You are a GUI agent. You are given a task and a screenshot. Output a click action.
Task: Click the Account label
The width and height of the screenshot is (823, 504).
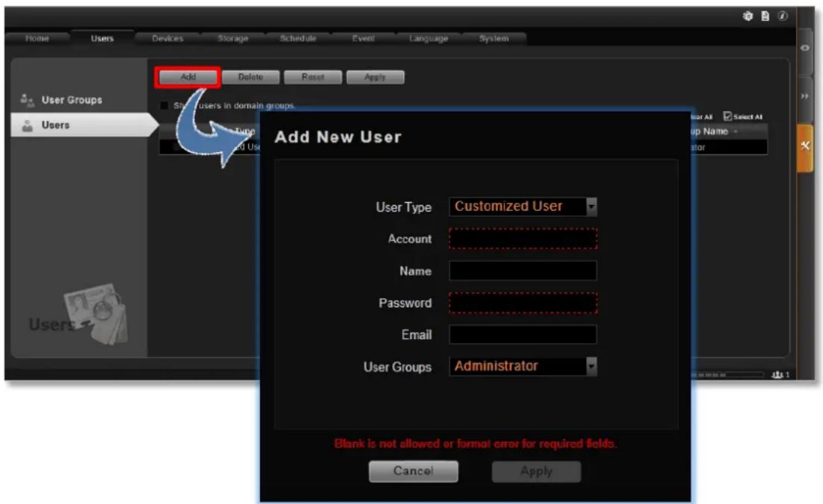tap(410, 239)
